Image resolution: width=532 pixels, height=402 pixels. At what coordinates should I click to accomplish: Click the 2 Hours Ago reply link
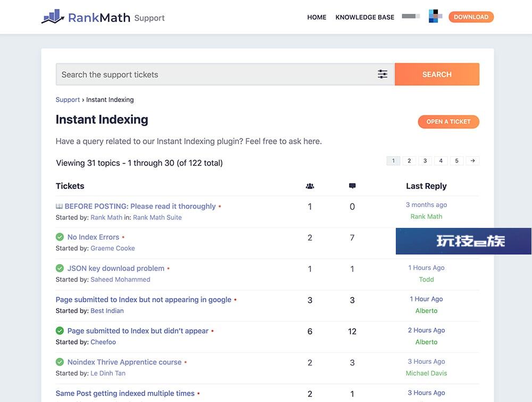pyautogui.click(x=427, y=330)
